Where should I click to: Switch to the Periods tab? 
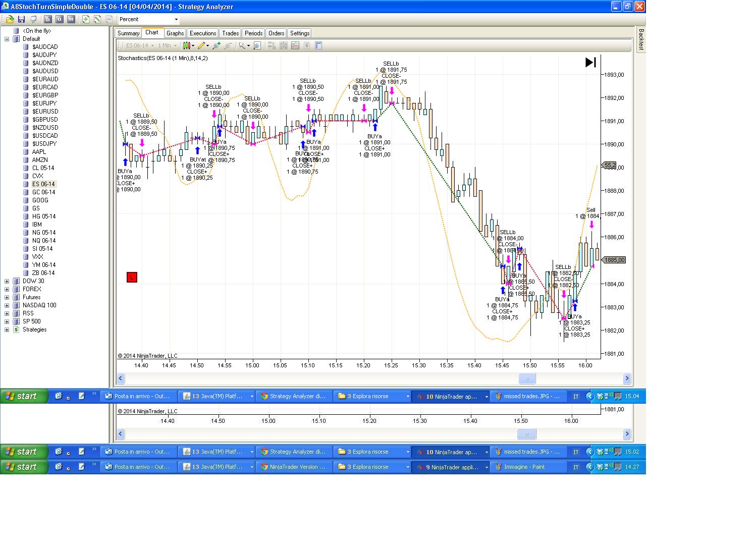coord(253,33)
